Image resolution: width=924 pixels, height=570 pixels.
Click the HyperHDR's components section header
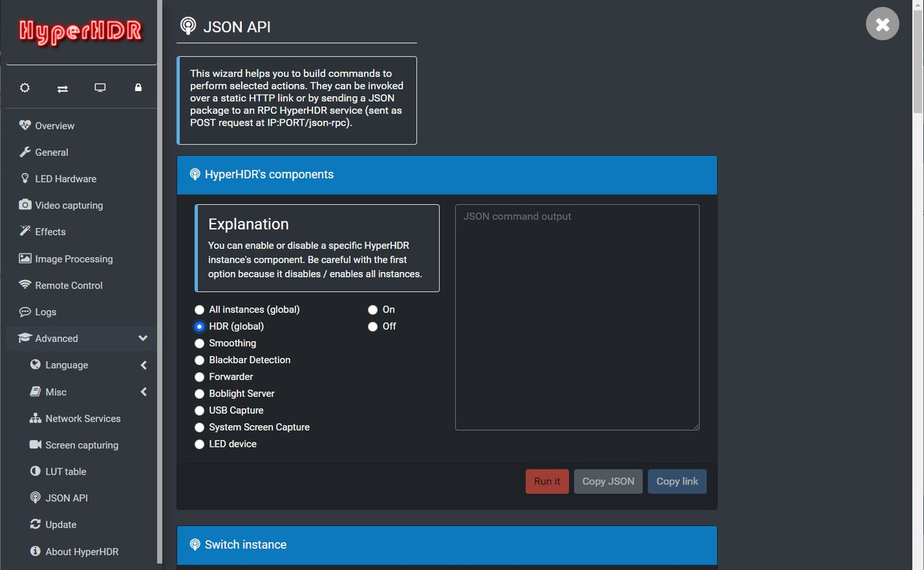pos(447,175)
